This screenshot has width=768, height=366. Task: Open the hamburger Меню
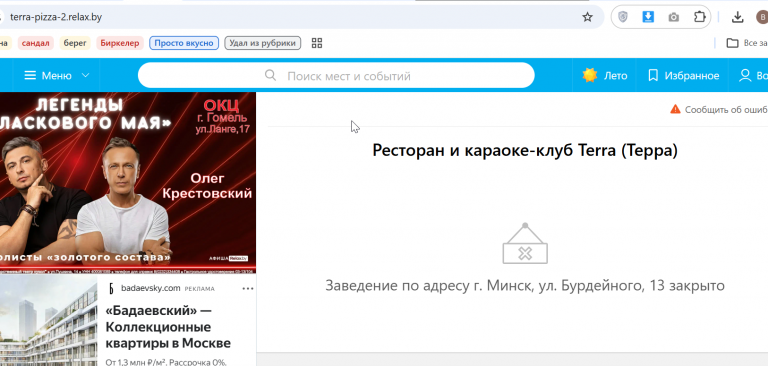point(48,75)
